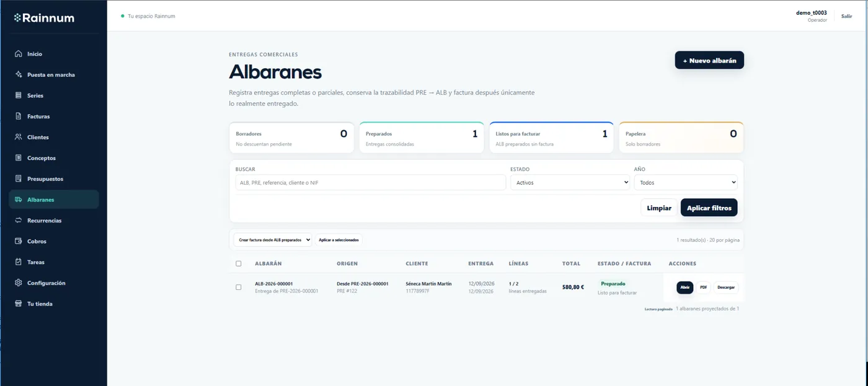This screenshot has width=868, height=386.
Task: Open the Clientes section
Action: coord(53,137)
